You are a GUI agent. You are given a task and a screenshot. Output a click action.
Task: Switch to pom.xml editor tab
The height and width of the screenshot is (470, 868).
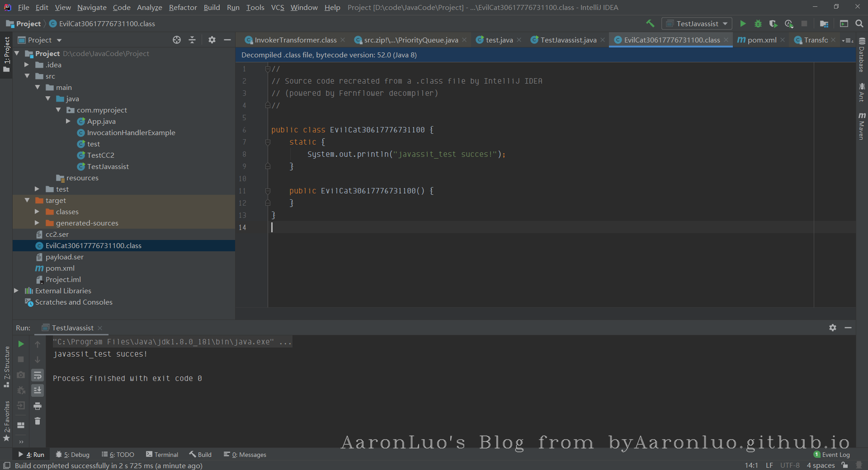tap(762, 40)
